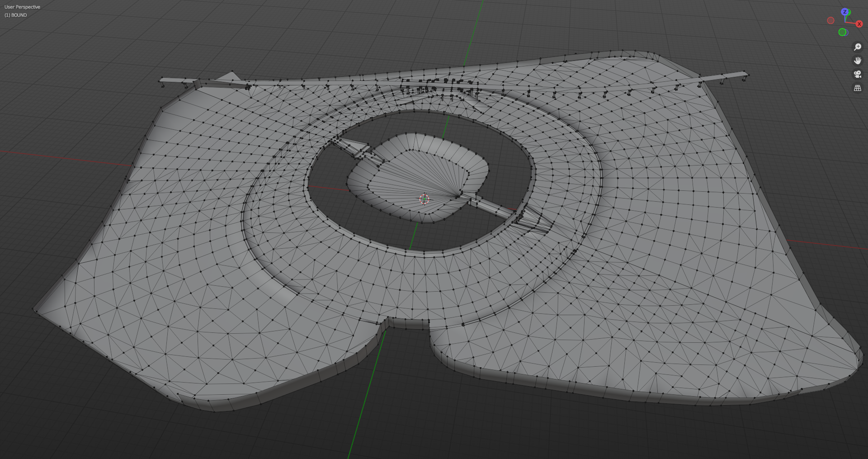This screenshot has height=459, width=868.
Task: Switch perspective/orthographic with the grid icon
Action: [858, 88]
